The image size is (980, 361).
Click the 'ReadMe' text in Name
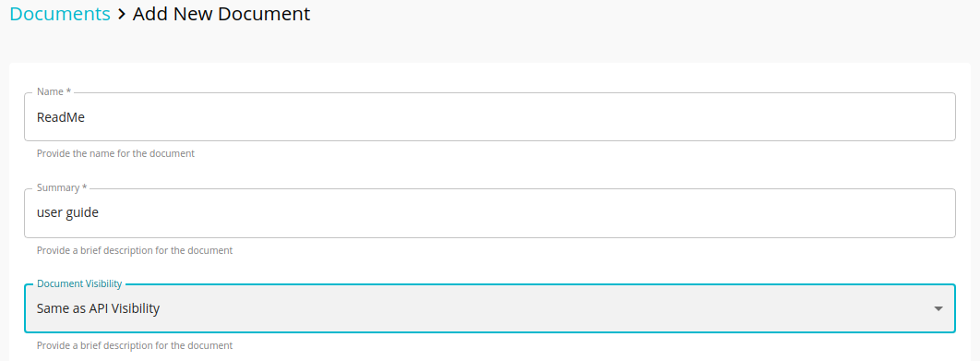pos(61,117)
